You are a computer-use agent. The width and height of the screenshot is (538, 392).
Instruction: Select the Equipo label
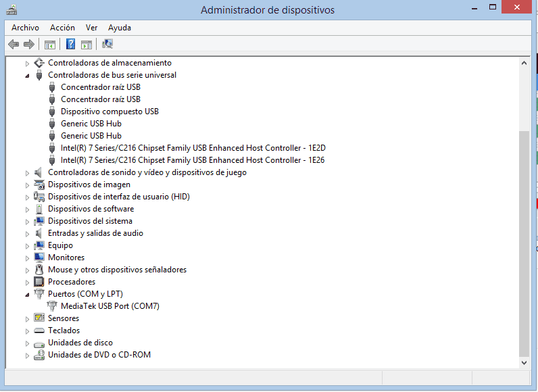pyautogui.click(x=60, y=245)
